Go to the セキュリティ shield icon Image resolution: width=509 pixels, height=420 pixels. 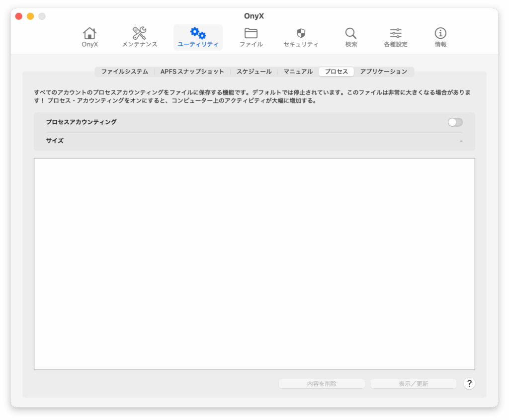[x=301, y=34]
